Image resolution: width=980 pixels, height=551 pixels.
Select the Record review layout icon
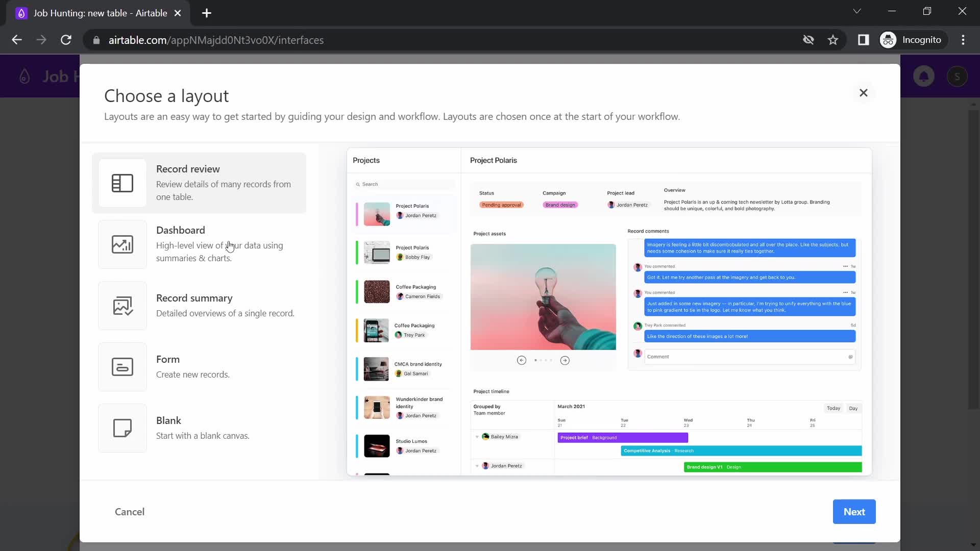pyautogui.click(x=123, y=183)
